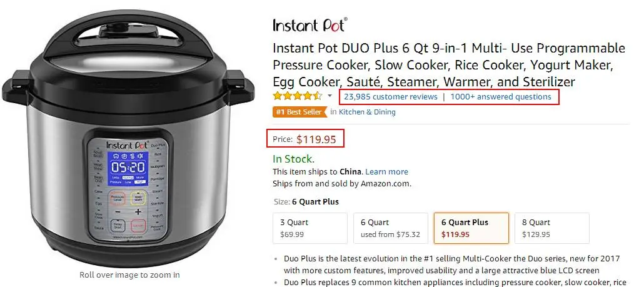This screenshot has width=644, height=287.
Task: Open the Kitchen & Dining category link
Action: pyautogui.click(x=367, y=112)
